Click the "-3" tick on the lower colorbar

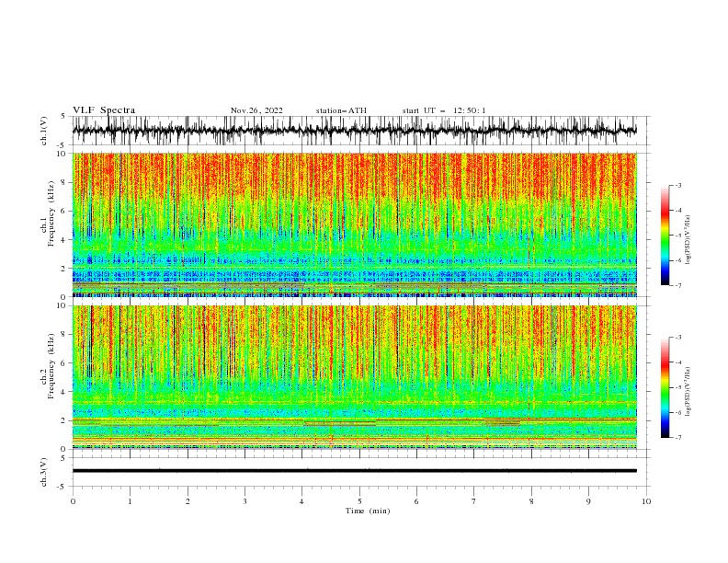[678, 338]
